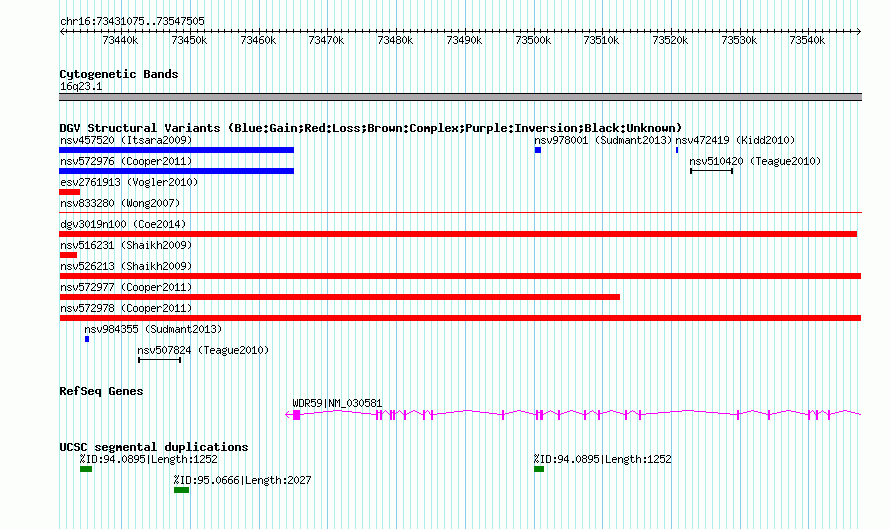
Task: Open the esv2761913 (Vogler2010) label
Action: [129, 182]
